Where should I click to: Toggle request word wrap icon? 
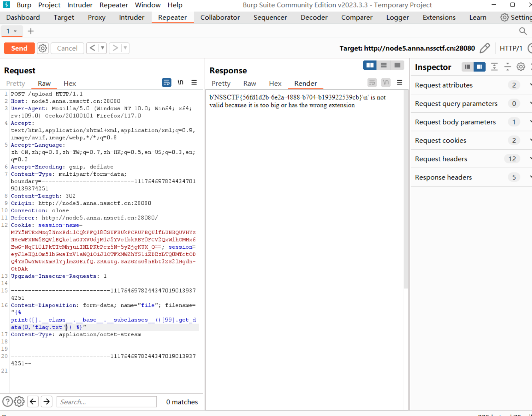point(166,83)
